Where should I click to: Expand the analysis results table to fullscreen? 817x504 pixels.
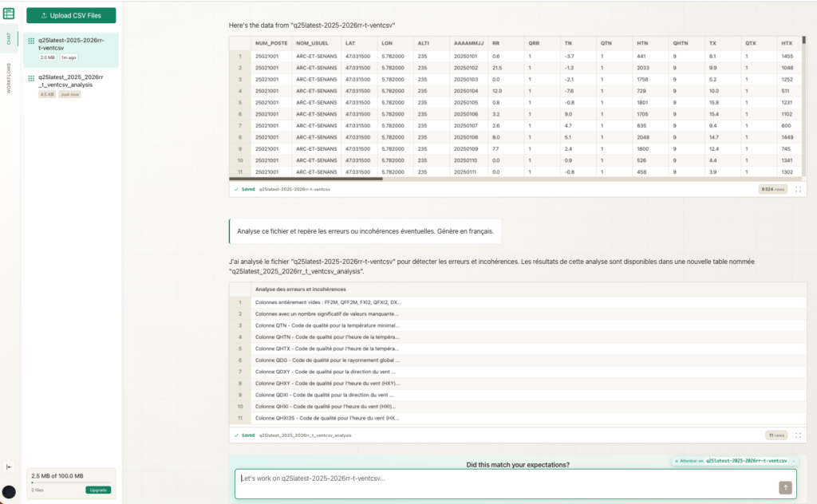798,435
